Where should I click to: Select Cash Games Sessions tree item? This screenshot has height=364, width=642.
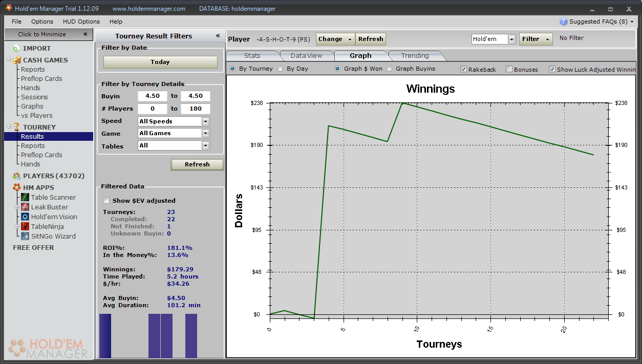tap(34, 97)
